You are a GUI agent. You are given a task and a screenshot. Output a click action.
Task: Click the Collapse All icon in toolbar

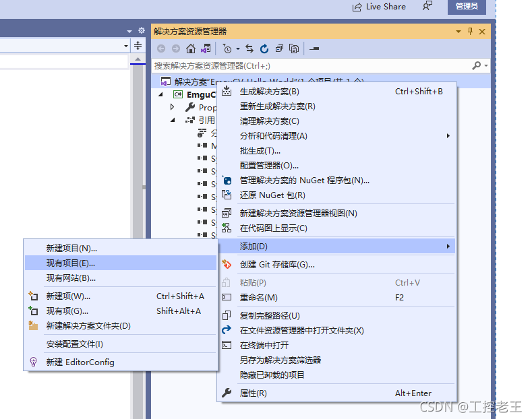coord(279,49)
